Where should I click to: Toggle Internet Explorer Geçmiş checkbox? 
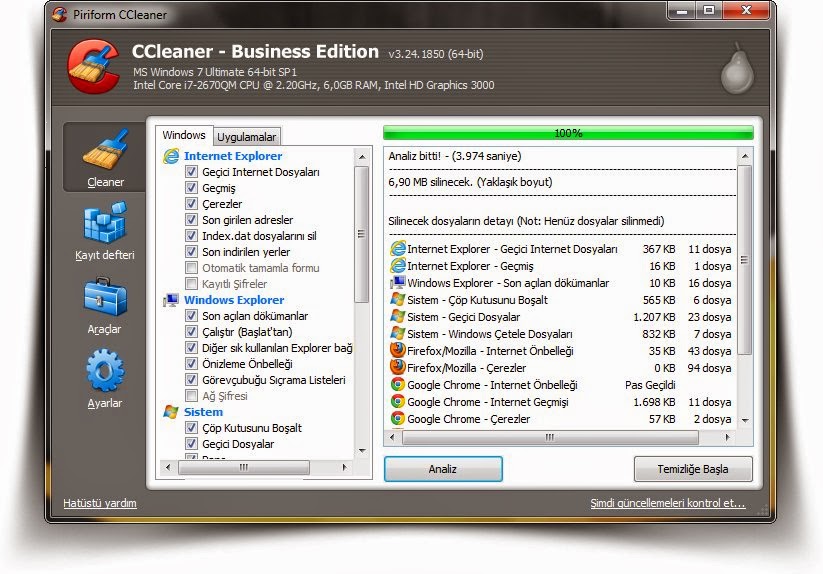click(192, 187)
